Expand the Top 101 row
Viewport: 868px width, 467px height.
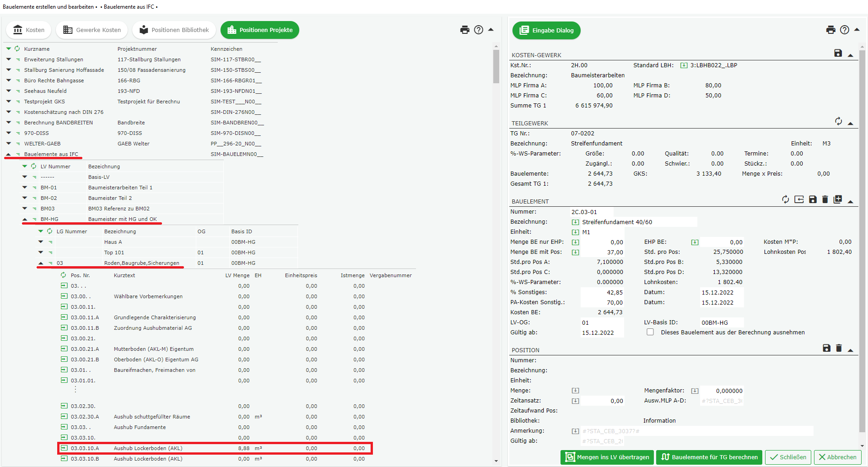[41, 252]
